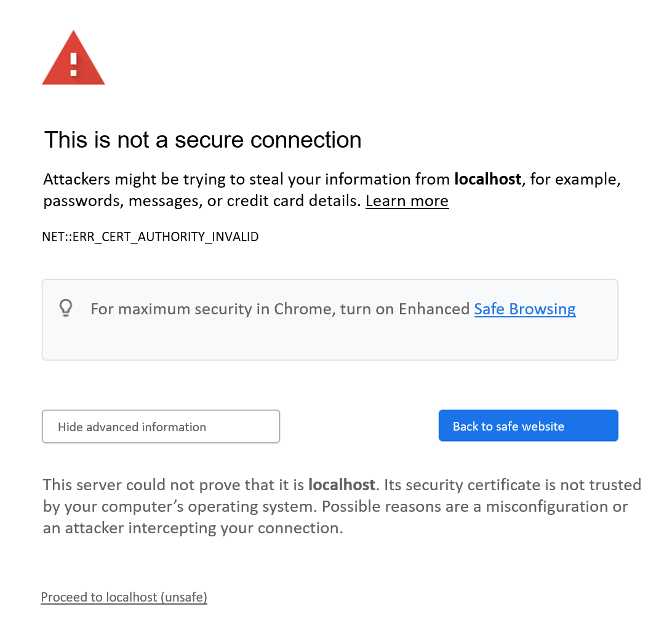
Task: Click the empty area of the tip box
Action: 330,341
